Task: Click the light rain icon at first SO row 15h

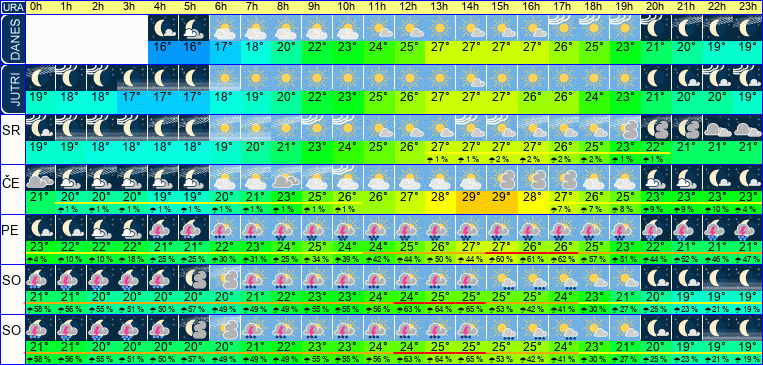Action: [x=502, y=278]
